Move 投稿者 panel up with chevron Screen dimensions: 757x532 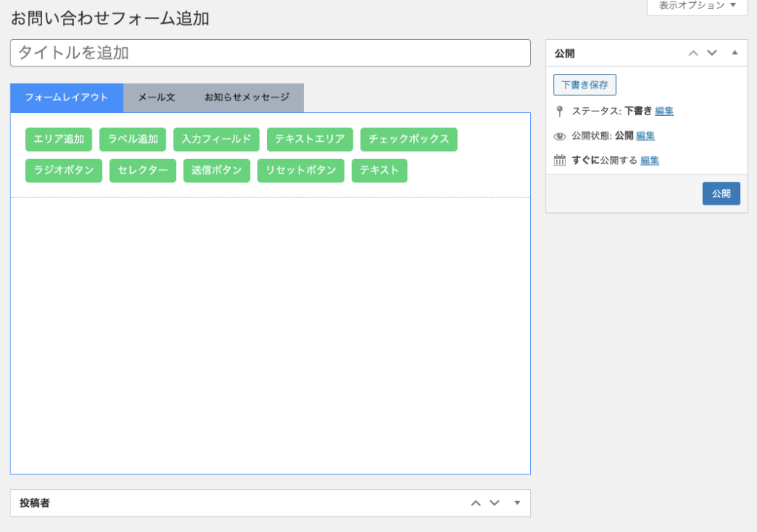click(x=476, y=503)
